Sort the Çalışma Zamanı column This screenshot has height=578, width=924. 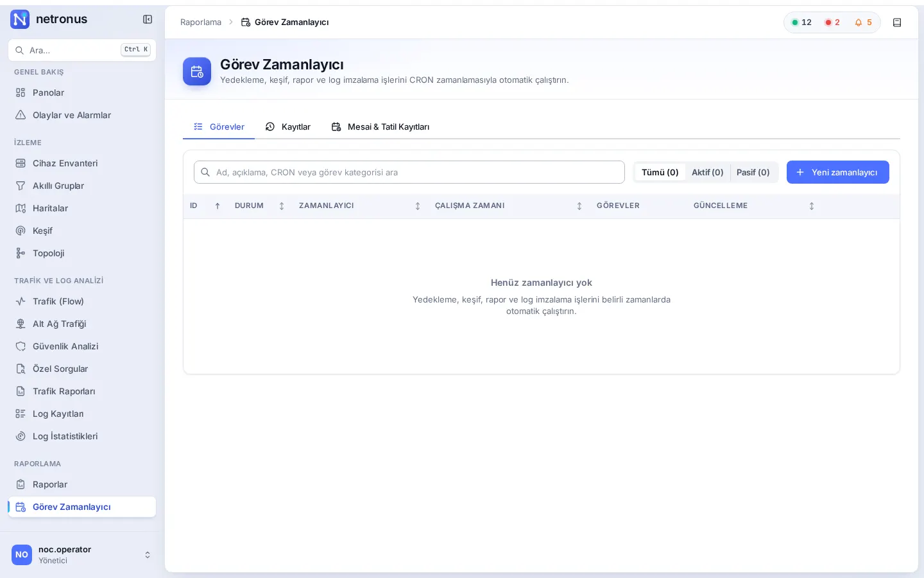click(579, 206)
